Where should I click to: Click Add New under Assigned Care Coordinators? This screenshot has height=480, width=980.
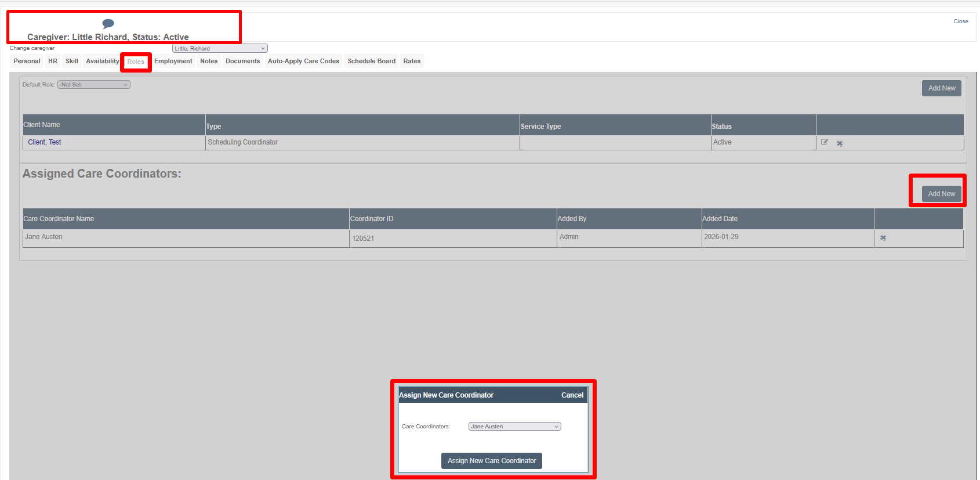coord(942,194)
